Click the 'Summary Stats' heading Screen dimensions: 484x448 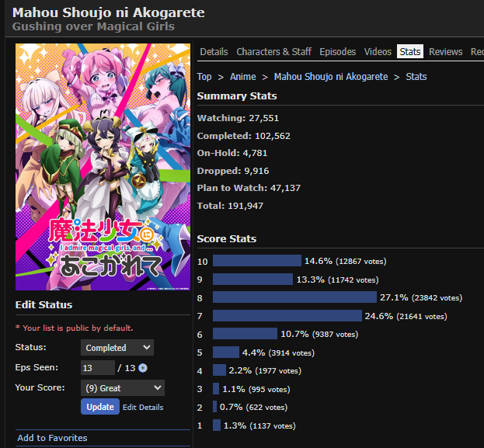[x=237, y=96]
